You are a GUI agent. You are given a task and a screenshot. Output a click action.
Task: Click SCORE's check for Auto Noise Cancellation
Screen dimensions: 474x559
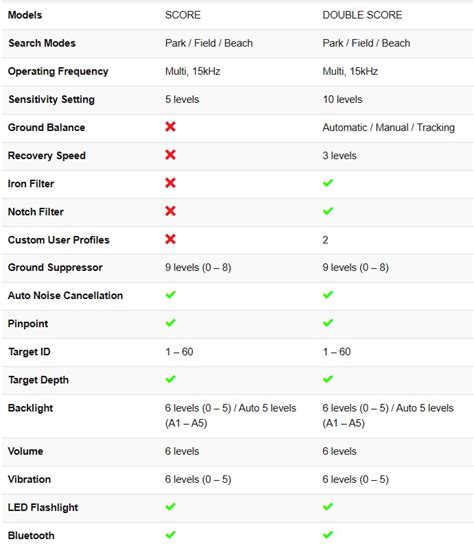pos(170,294)
